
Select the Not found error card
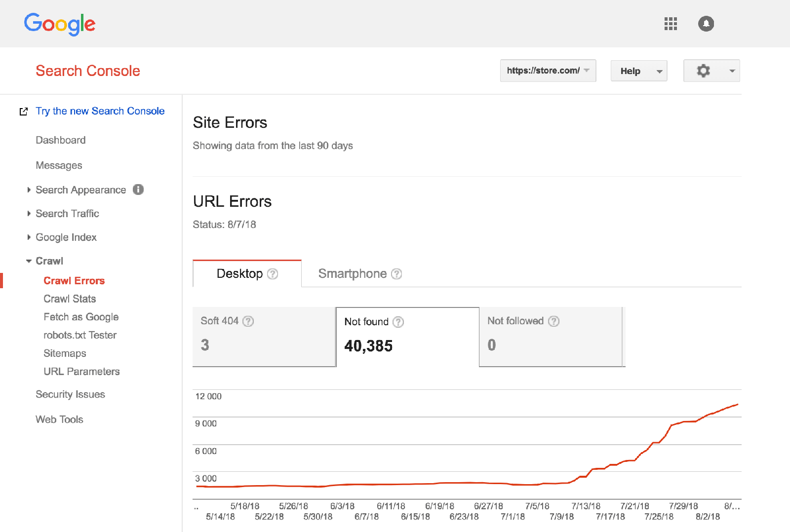pyautogui.click(x=408, y=337)
